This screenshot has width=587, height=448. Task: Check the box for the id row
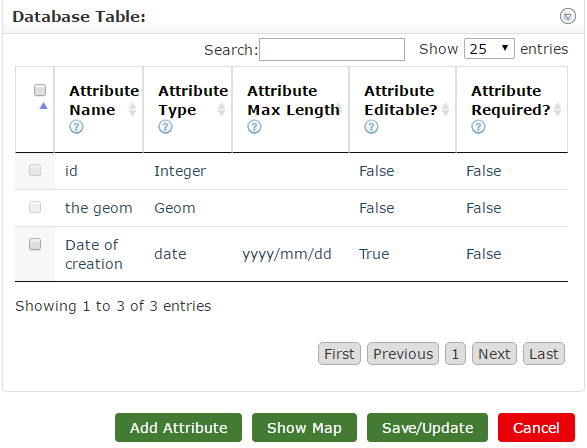point(35,170)
